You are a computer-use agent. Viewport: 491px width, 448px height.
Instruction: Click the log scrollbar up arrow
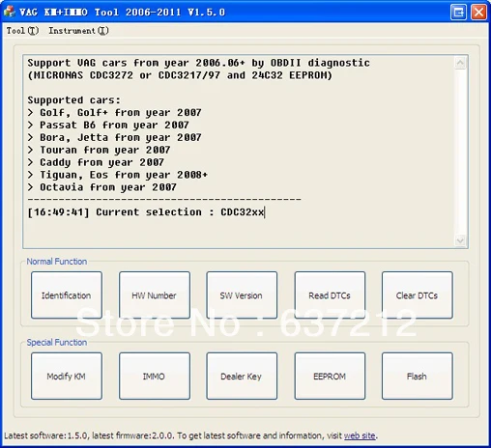[460, 63]
